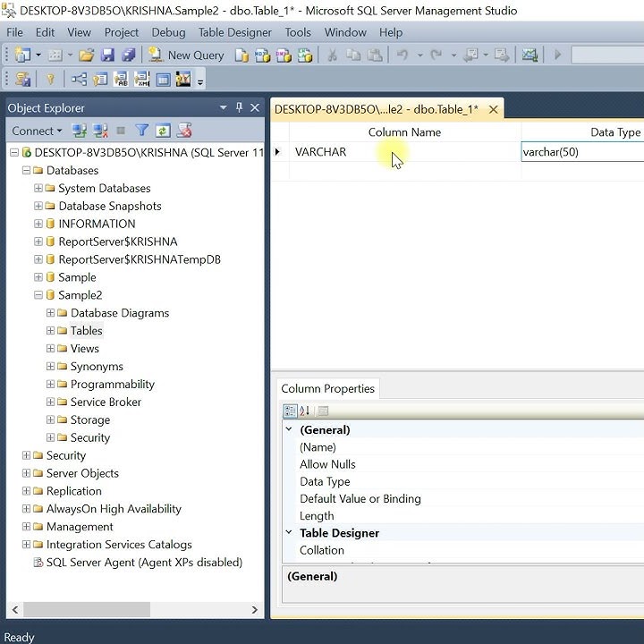The height and width of the screenshot is (644, 644).
Task: Click the Disconnect server icon
Action: coord(100,131)
